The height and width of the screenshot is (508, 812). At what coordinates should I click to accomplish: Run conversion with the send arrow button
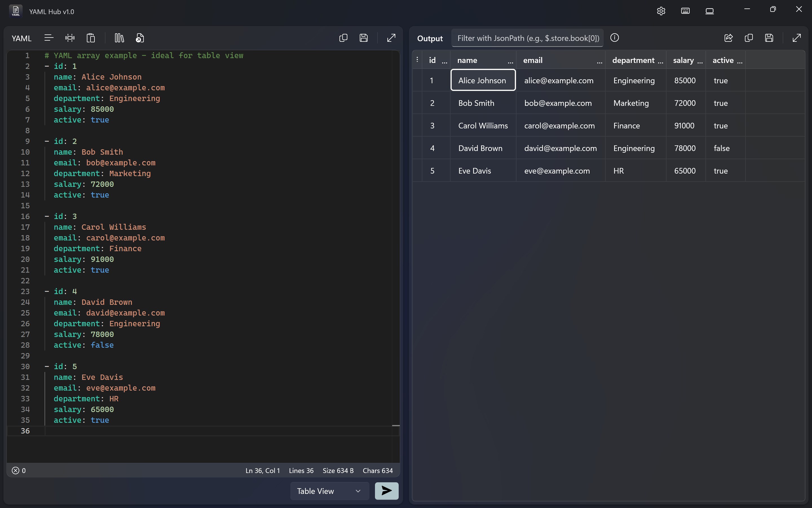click(387, 491)
